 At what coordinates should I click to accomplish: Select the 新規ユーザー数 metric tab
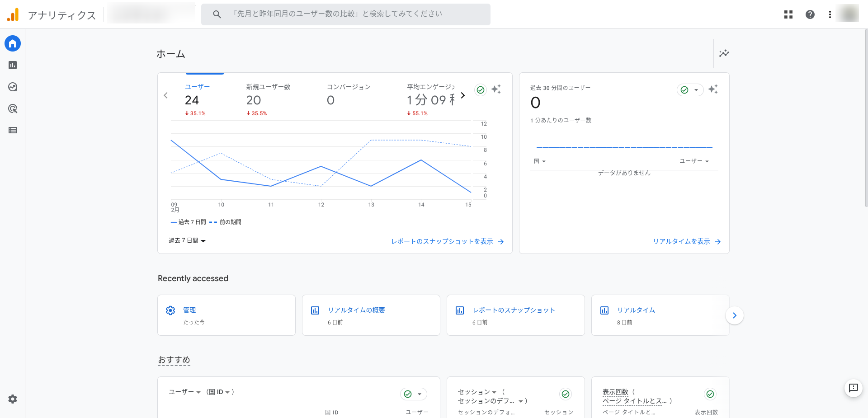pyautogui.click(x=268, y=99)
